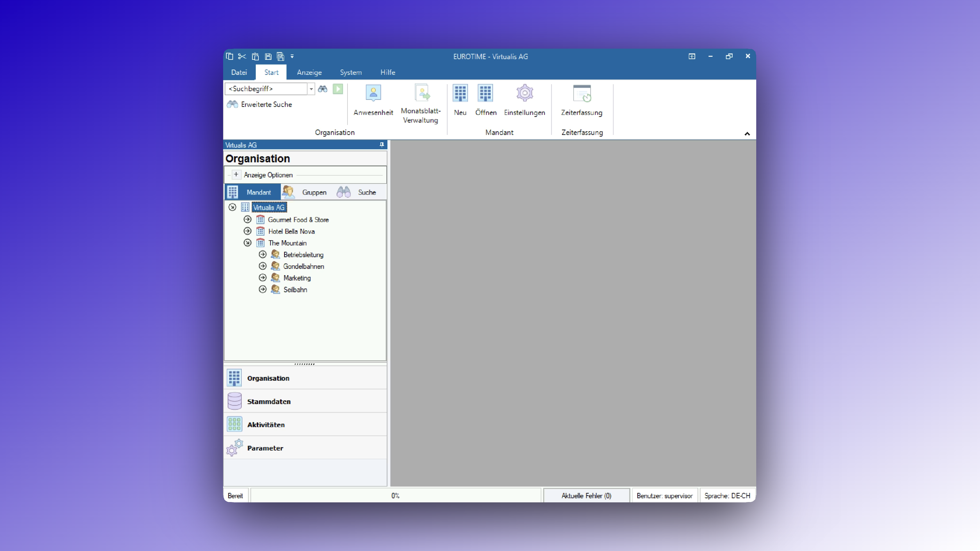Screen dimensions: 980x551
Task: Click the green go arrow button
Action: pyautogui.click(x=338, y=89)
